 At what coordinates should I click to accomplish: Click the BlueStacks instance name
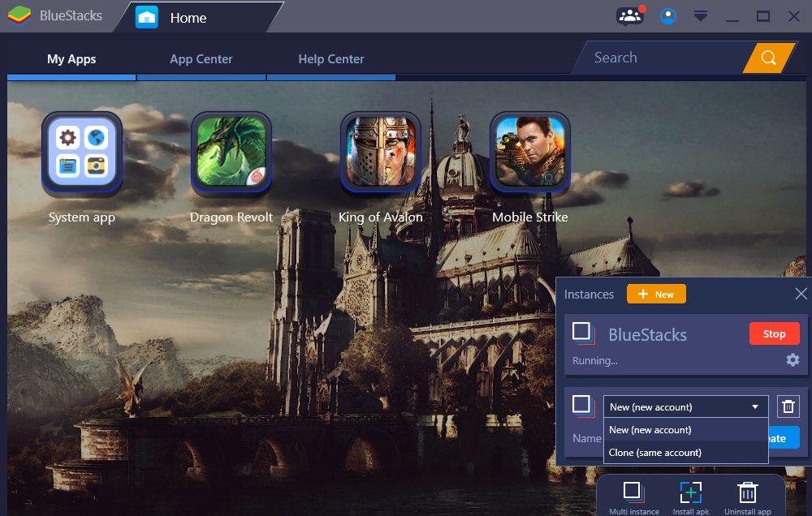point(647,335)
